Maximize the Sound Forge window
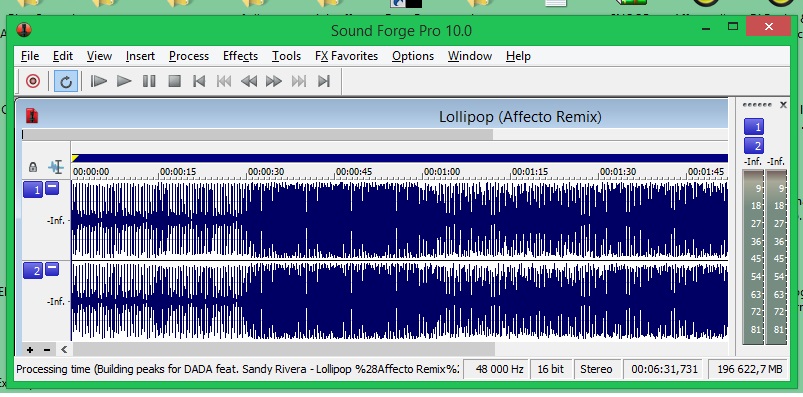This screenshot has height=397, width=803. click(733, 26)
